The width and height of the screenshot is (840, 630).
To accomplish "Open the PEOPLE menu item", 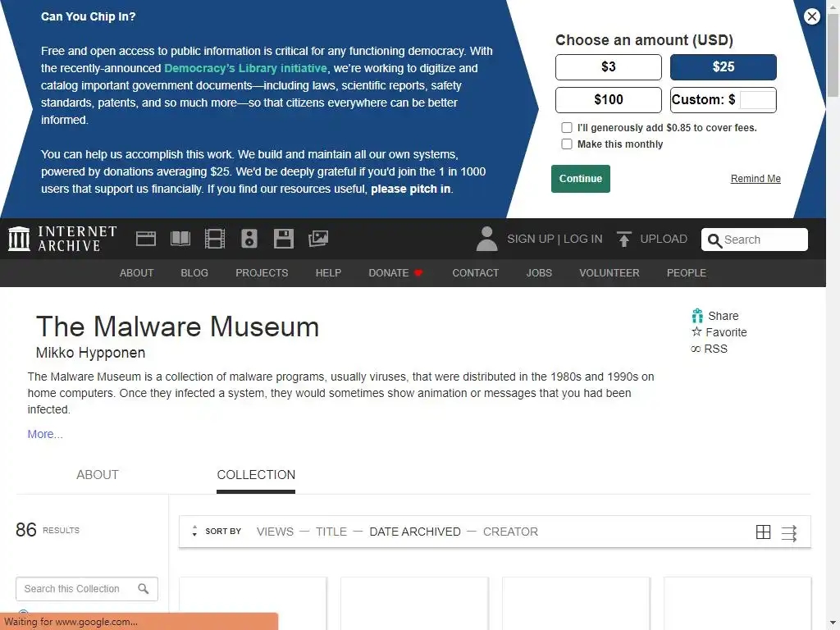I will pos(686,273).
